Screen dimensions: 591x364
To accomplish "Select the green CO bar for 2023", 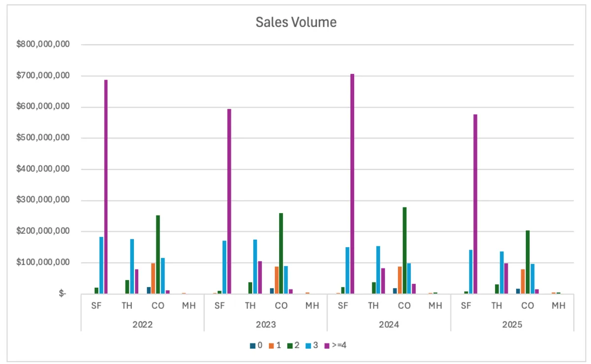I will tap(281, 253).
